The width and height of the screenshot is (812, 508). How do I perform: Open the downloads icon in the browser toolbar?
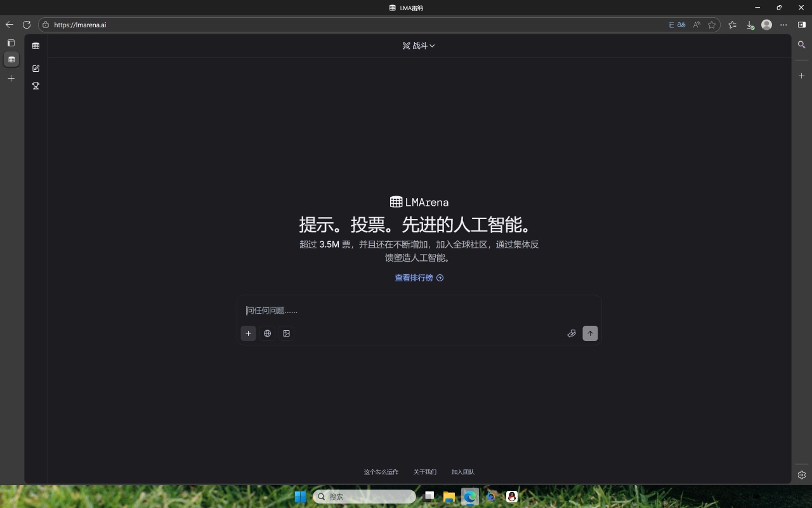750,25
